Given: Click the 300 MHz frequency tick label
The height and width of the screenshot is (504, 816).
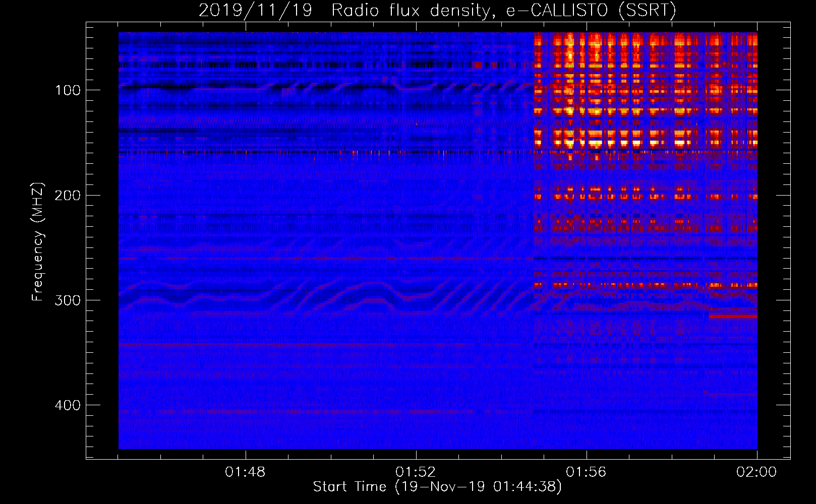Looking at the screenshot, I should (68, 300).
